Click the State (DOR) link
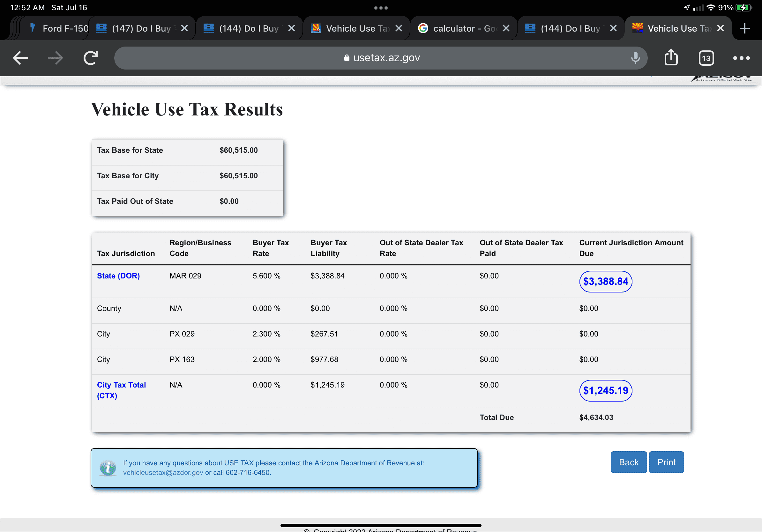This screenshot has height=532, width=762. pos(118,276)
